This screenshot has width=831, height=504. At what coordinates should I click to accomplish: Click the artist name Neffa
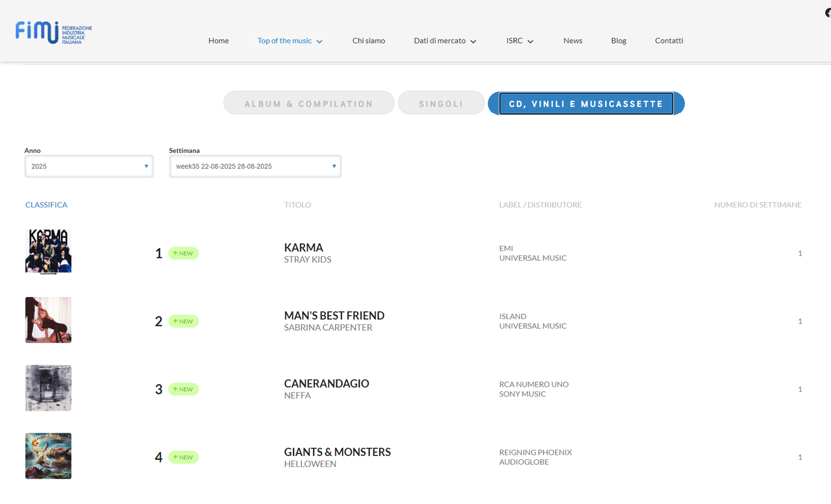click(297, 396)
